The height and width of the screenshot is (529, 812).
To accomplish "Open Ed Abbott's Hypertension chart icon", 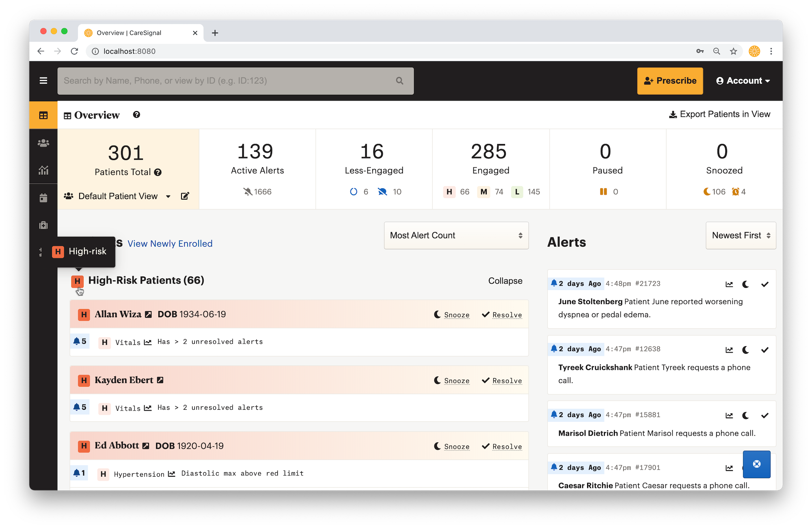I will (172, 474).
